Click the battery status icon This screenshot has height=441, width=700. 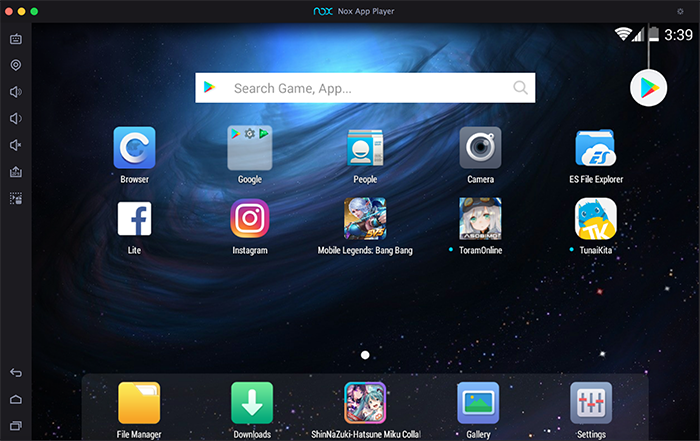[x=654, y=34]
